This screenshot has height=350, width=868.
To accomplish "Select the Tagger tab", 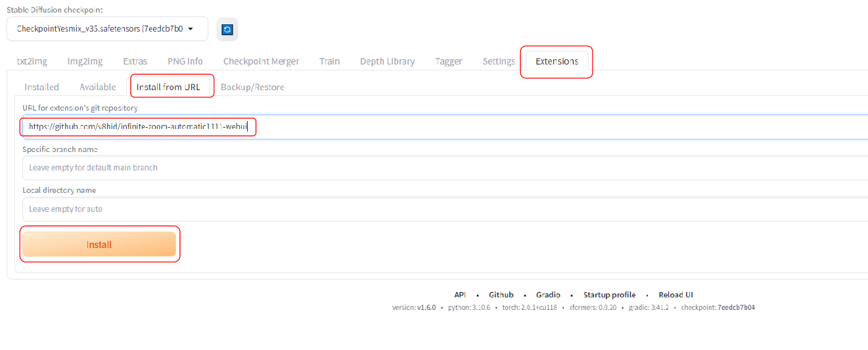I will tap(449, 61).
